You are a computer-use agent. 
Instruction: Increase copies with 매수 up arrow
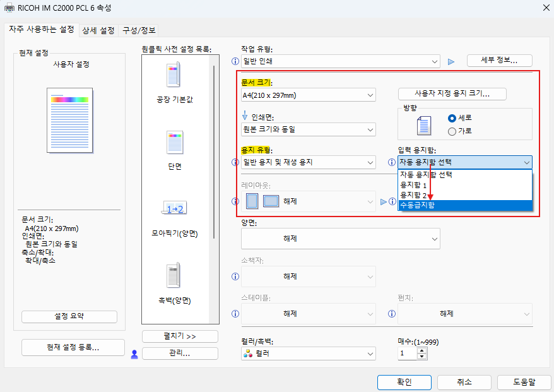tap(422, 350)
